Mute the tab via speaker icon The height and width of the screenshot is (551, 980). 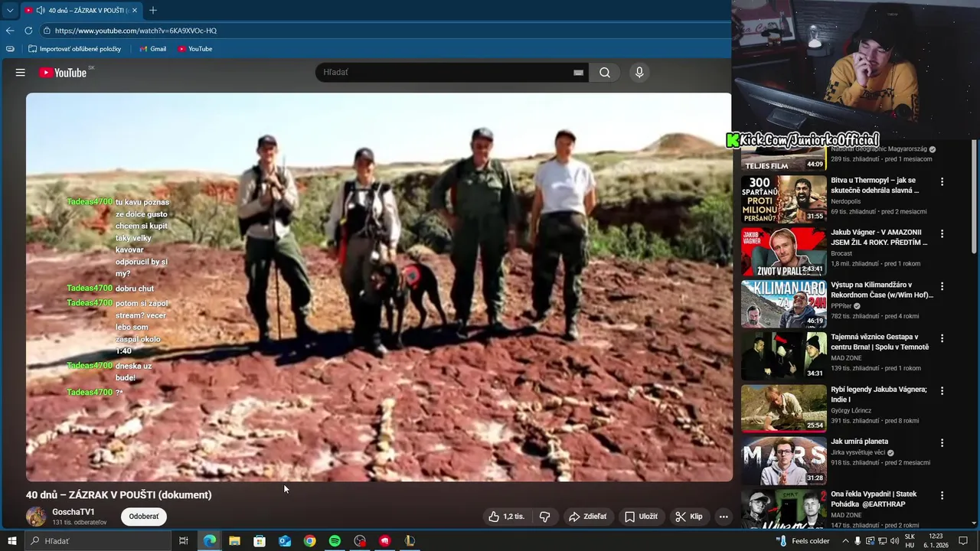pos(40,10)
